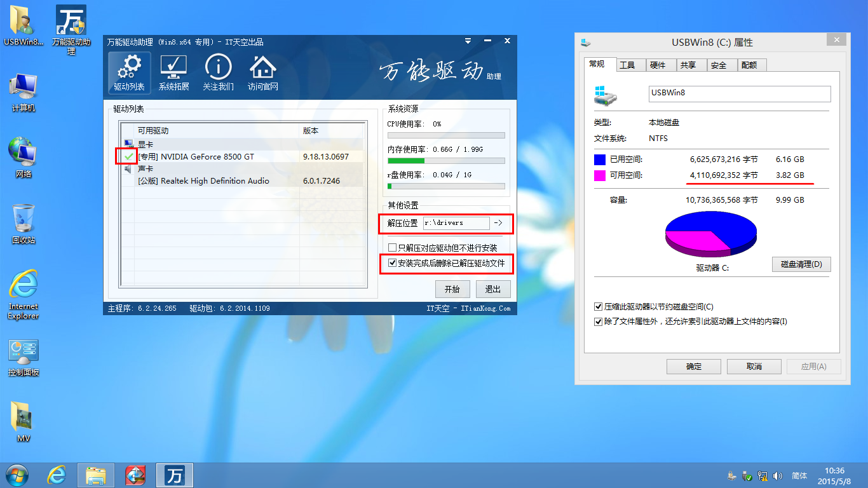Click the CPU使用率 progress bar
Screen dimensions: 868x488
click(x=446, y=135)
